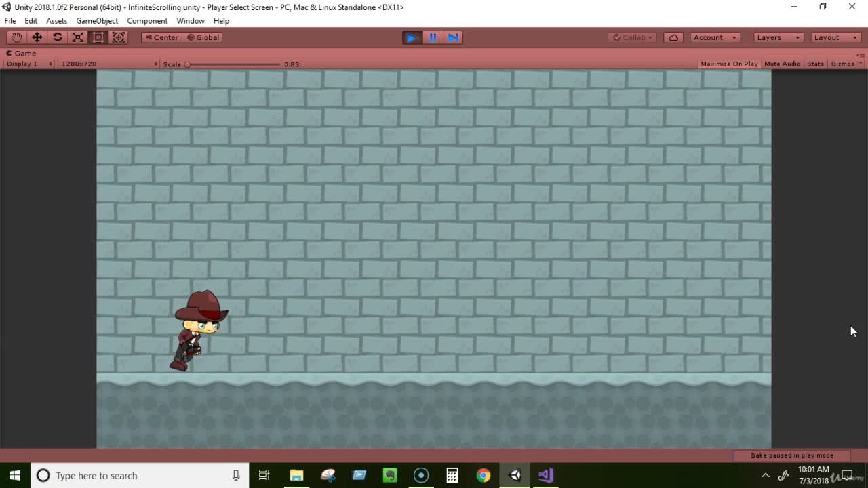Open Visual Studio from taskbar
Screen dimensions: 868x488
point(546,475)
